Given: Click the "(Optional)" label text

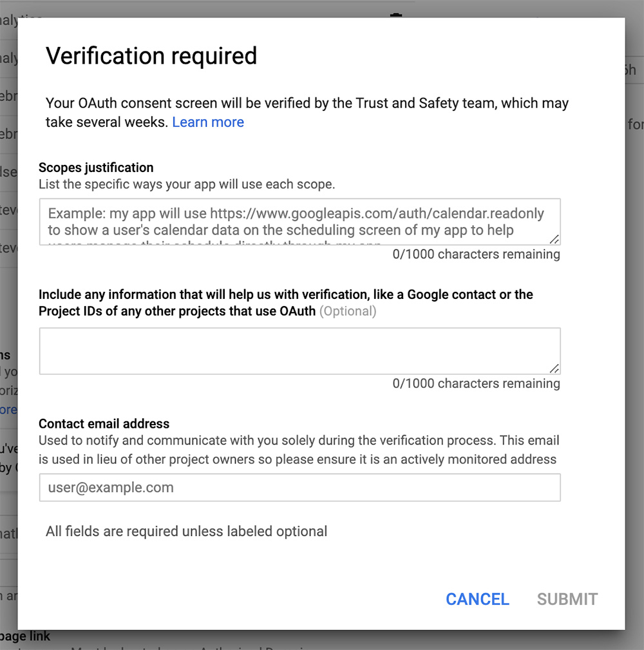Looking at the screenshot, I should click(348, 312).
